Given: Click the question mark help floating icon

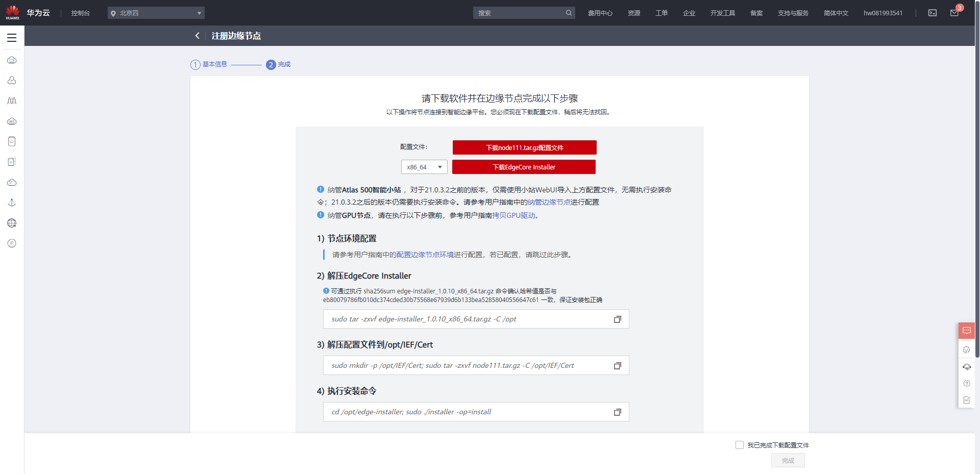Looking at the screenshot, I should pos(967,384).
